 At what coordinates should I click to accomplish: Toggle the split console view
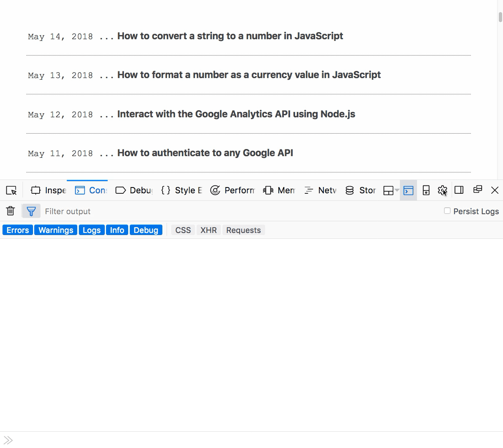coord(408,190)
